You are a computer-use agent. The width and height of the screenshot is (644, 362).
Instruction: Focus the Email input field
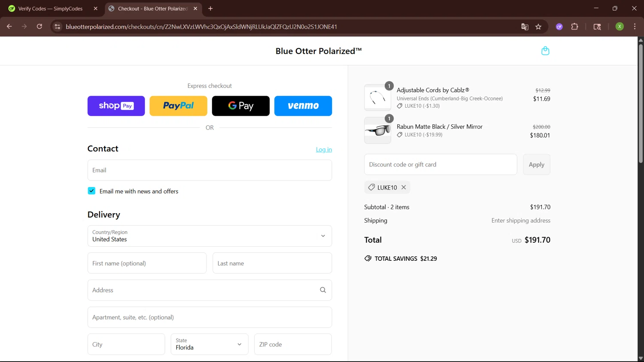pos(210,170)
